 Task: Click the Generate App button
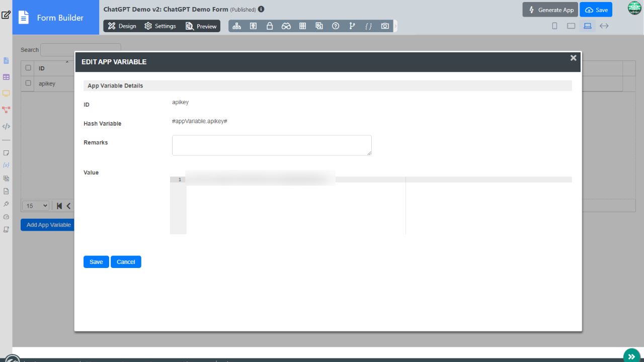(550, 10)
